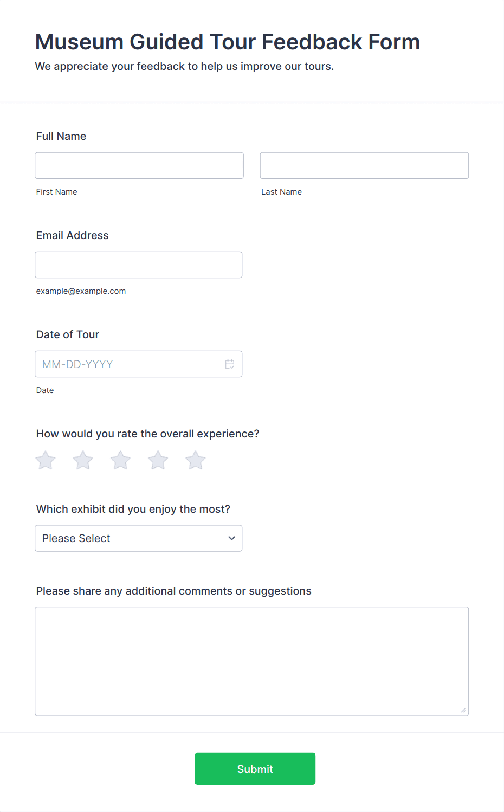
Task: Click the additional comments text area
Action: pos(252,661)
